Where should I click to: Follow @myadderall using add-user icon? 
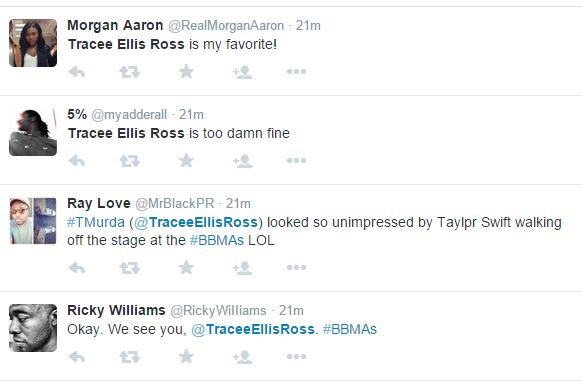[243, 161]
